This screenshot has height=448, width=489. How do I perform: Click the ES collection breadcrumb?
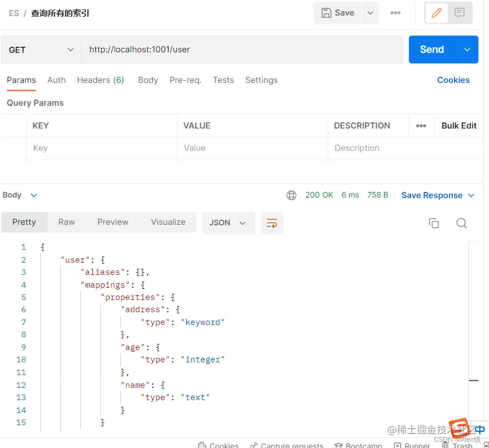pos(14,13)
